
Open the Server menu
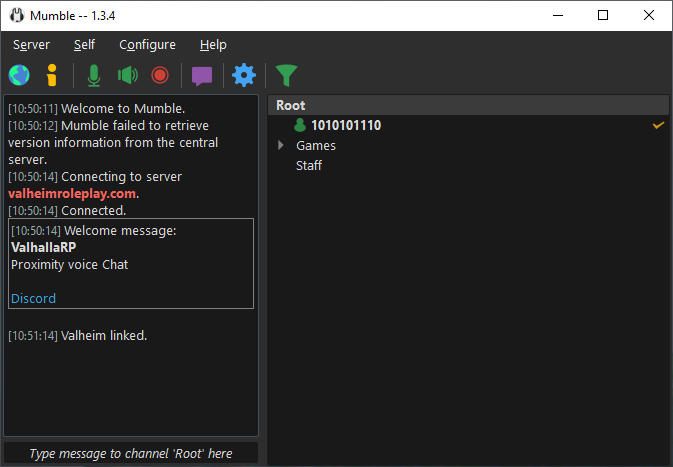[x=31, y=45]
